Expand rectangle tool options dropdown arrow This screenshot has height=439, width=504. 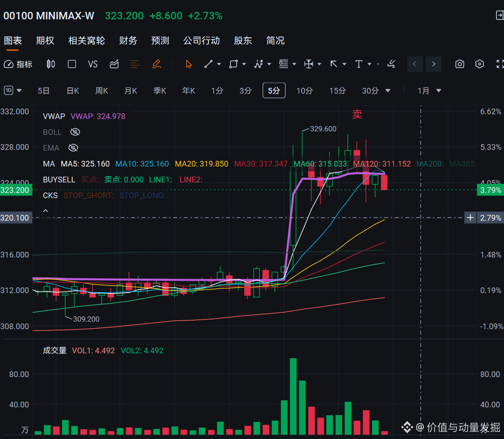(x=244, y=64)
